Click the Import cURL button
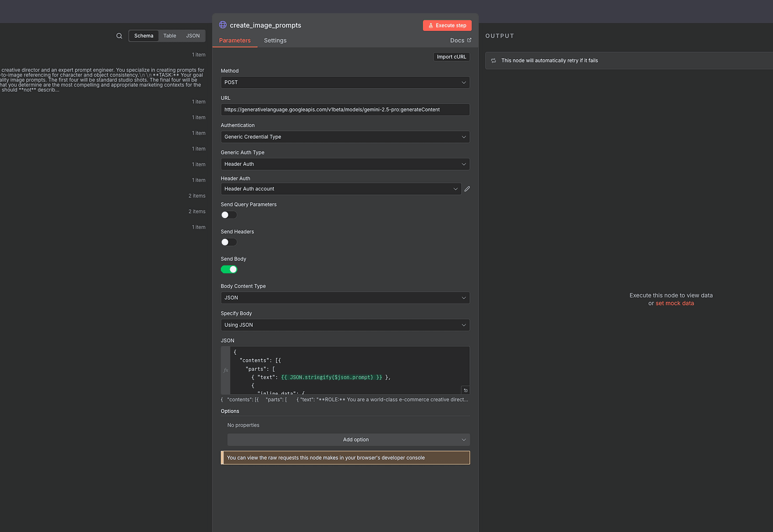The width and height of the screenshot is (773, 532). pyautogui.click(x=451, y=57)
